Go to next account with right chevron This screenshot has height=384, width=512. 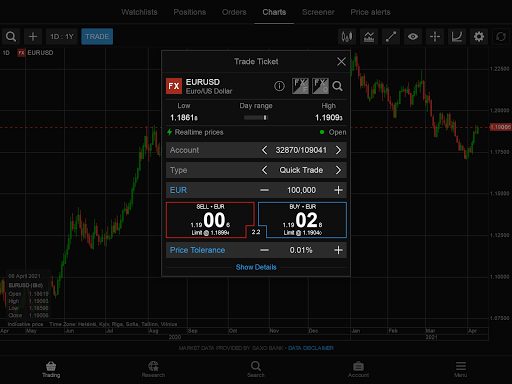338,150
